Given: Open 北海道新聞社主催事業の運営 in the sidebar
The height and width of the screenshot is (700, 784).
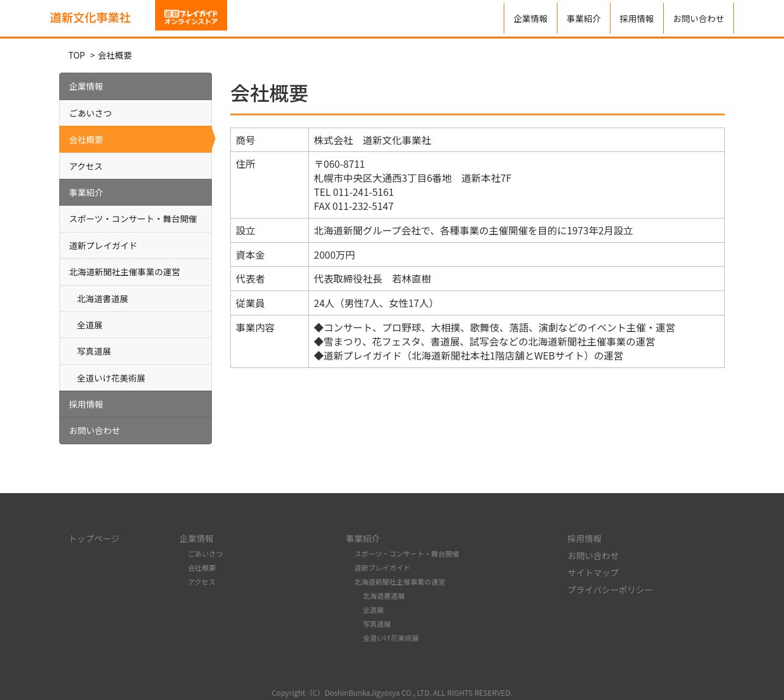Looking at the screenshot, I should click(136, 272).
